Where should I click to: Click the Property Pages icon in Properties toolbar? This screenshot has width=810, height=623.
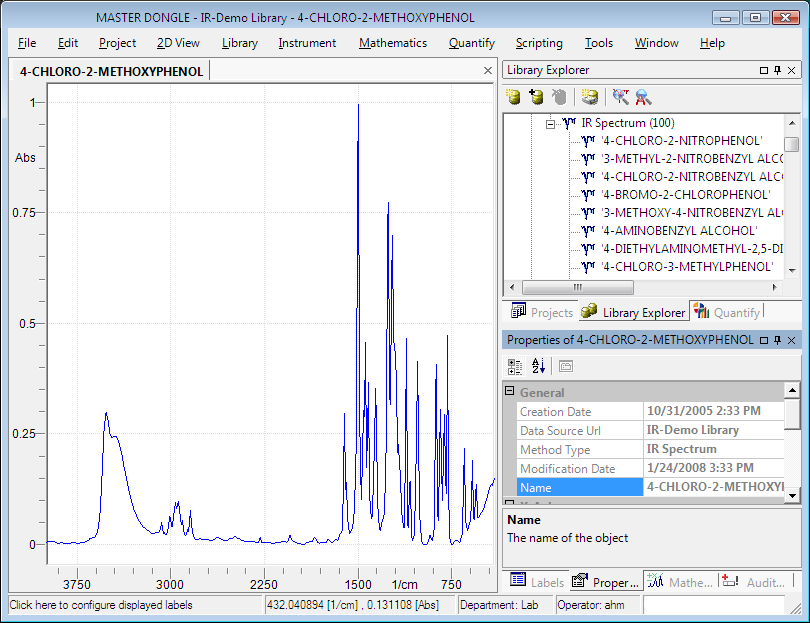(x=566, y=366)
